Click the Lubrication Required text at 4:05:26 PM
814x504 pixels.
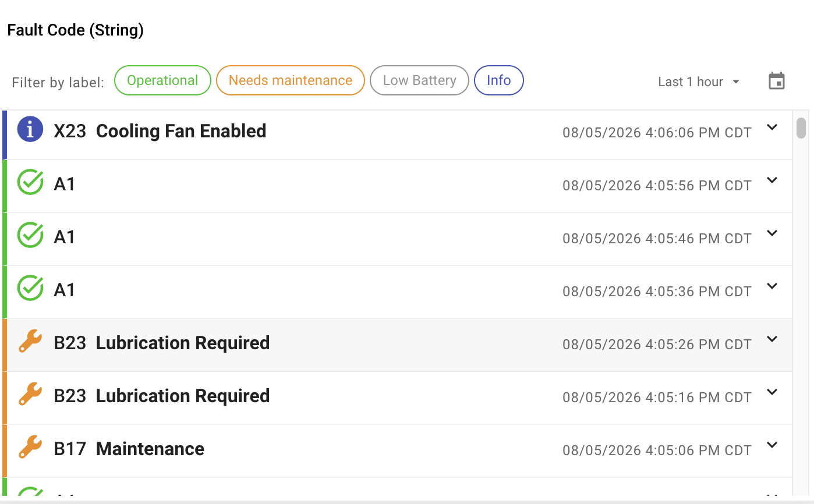pyautogui.click(x=183, y=343)
